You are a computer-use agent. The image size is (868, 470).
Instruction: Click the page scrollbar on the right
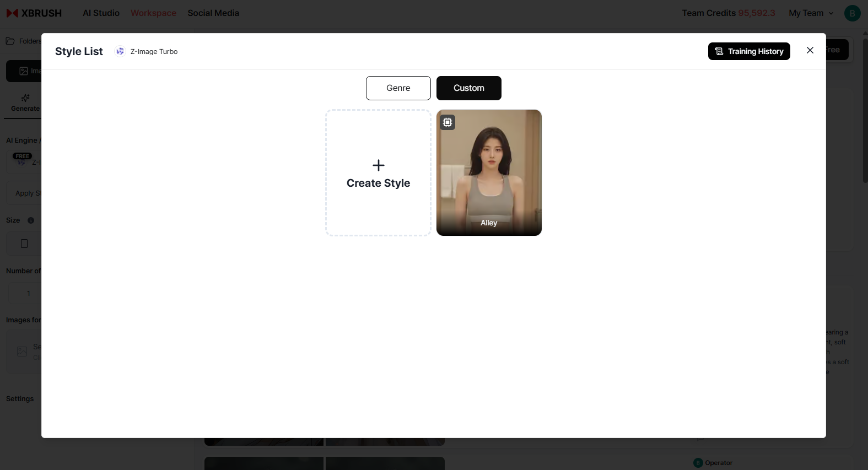click(x=865, y=110)
